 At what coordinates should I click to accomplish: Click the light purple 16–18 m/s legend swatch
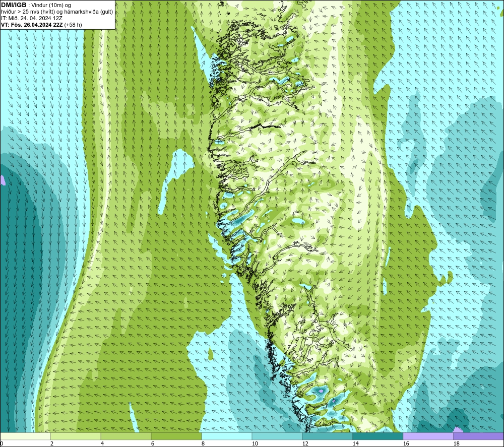click(x=428, y=436)
